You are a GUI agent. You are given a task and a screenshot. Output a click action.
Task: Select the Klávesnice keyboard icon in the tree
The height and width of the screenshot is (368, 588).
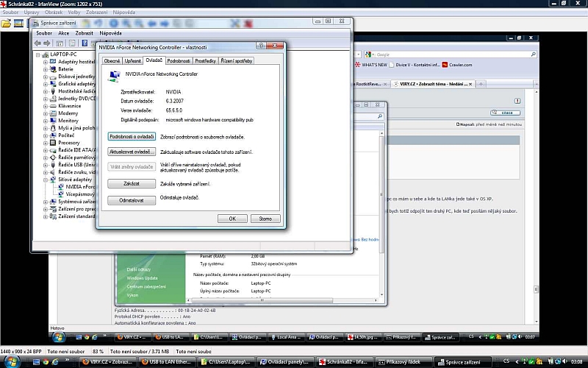(53, 106)
